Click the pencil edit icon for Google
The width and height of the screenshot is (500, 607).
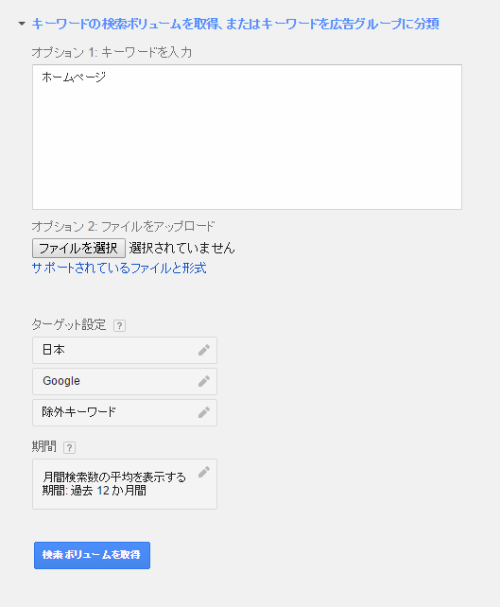coord(204,381)
